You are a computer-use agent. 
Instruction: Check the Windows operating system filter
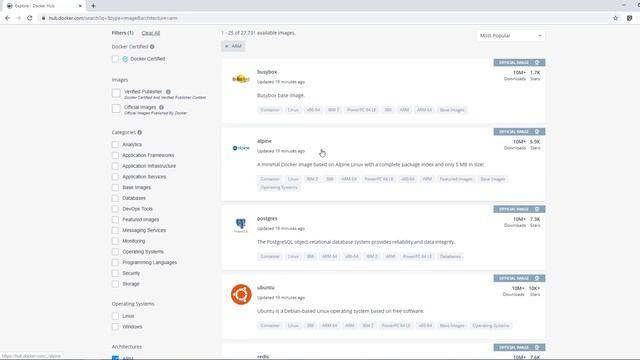click(x=116, y=327)
